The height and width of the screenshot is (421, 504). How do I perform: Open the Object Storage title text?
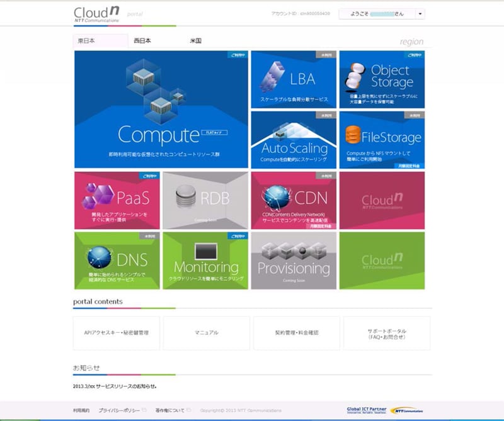(392, 76)
